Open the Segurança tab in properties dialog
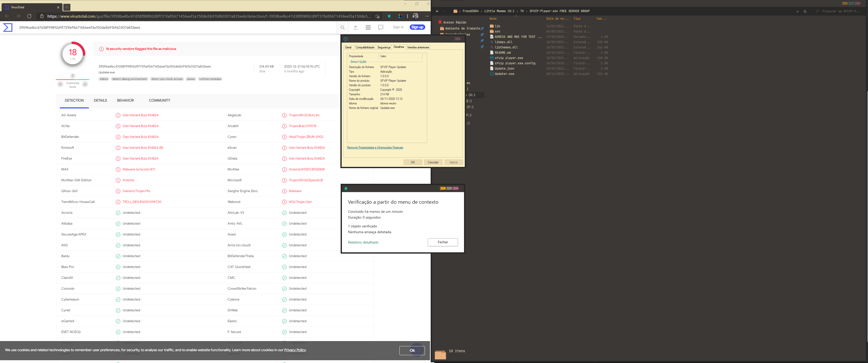This screenshot has height=363, width=868. [x=384, y=47]
